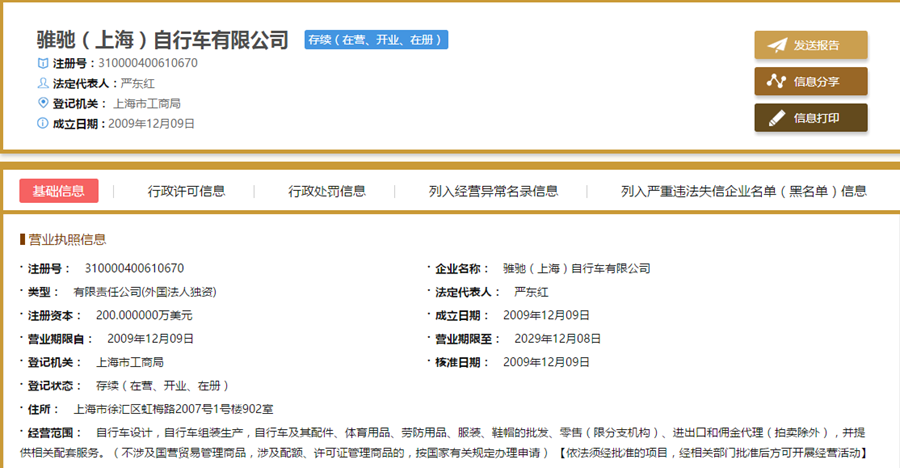Click the info icon beside 成立日期
900x468 pixels.
pyautogui.click(x=42, y=123)
